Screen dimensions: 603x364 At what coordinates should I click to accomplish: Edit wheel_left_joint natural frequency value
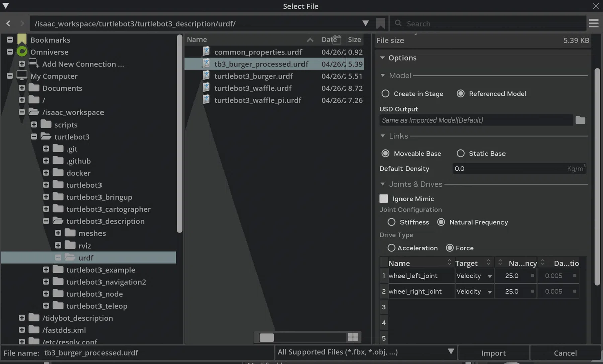pos(516,276)
